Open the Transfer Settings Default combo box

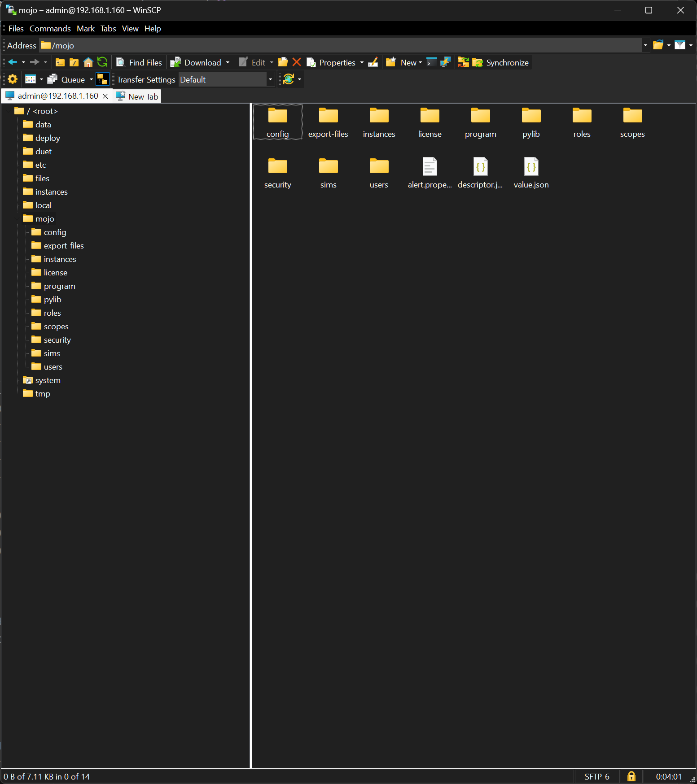[226, 79]
